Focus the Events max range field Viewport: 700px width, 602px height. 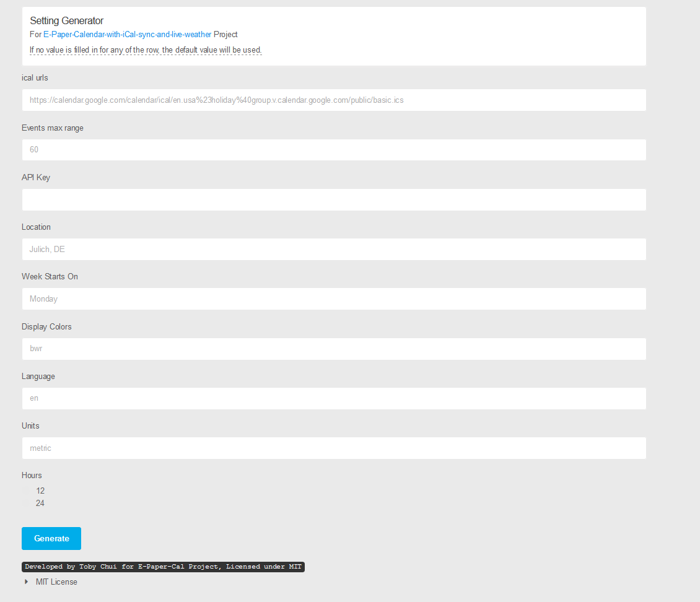[x=334, y=150]
